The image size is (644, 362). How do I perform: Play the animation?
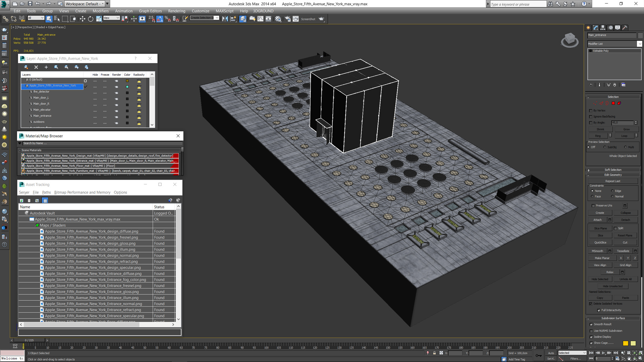(603, 353)
